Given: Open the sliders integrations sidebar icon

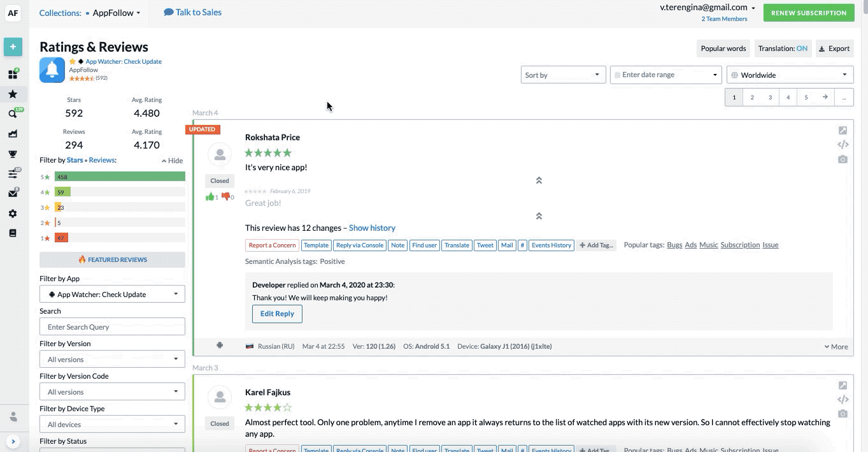Looking at the screenshot, I should tap(13, 174).
